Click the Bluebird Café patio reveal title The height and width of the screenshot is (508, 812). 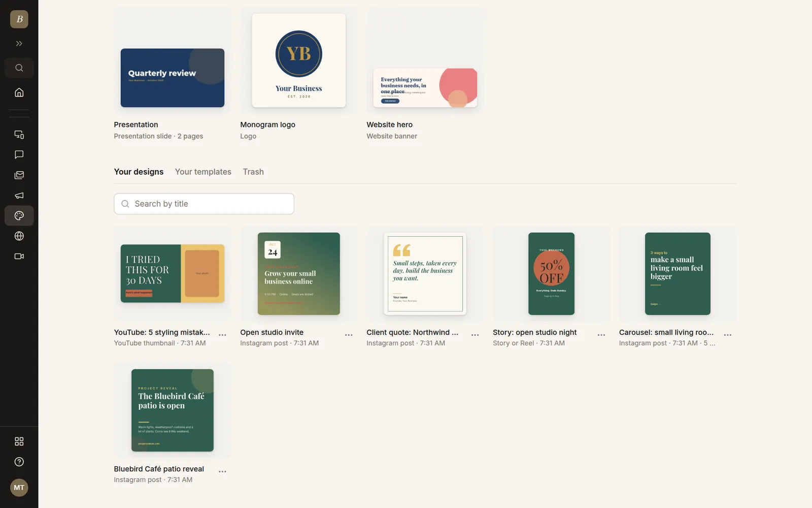click(159, 469)
